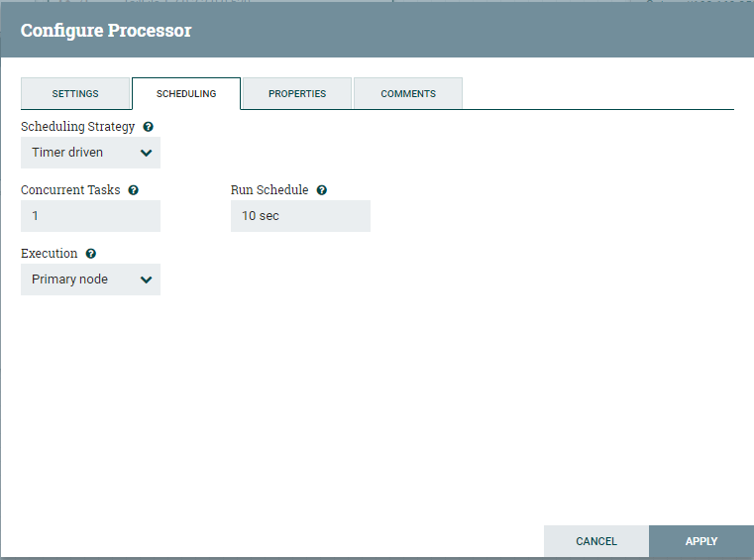
Task: Switch to the Settings tab
Action: [75, 93]
